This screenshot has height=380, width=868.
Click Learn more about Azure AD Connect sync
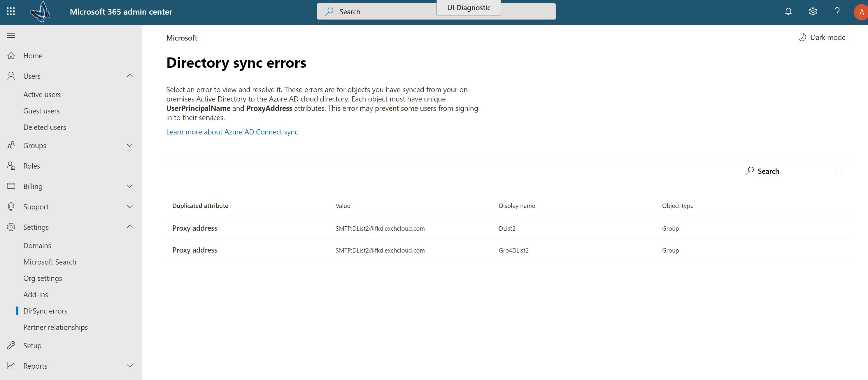pyautogui.click(x=232, y=132)
